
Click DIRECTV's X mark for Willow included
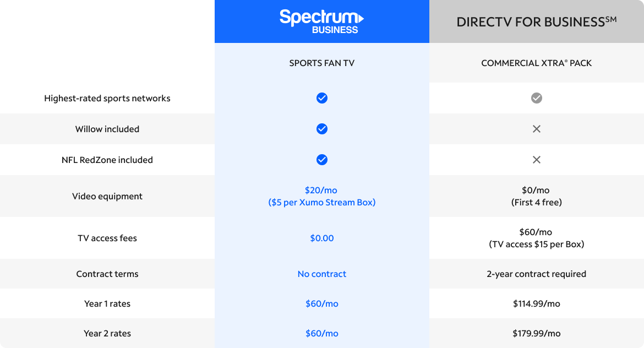(537, 129)
